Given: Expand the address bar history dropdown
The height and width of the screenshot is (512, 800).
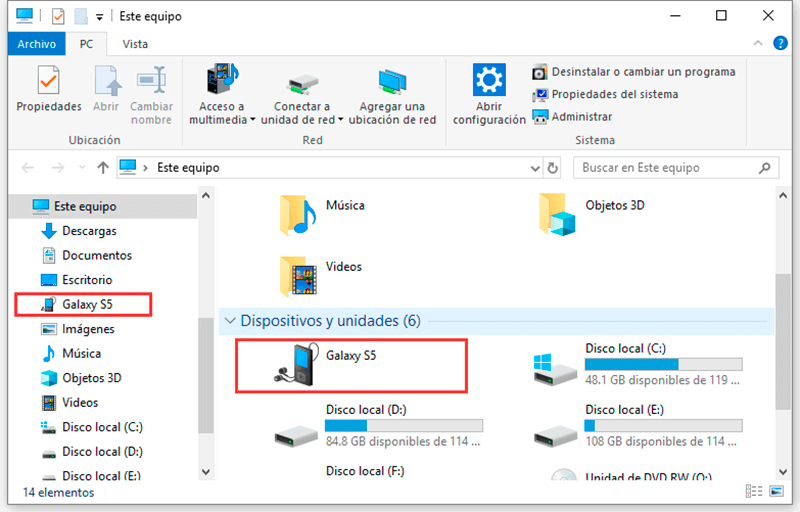Looking at the screenshot, I should pyautogui.click(x=535, y=168).
